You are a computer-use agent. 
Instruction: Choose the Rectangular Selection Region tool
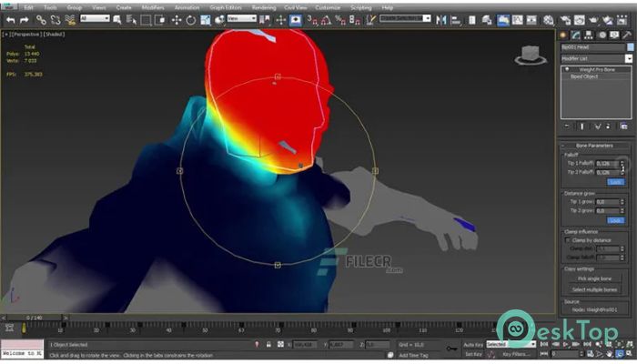coord(146,19)
